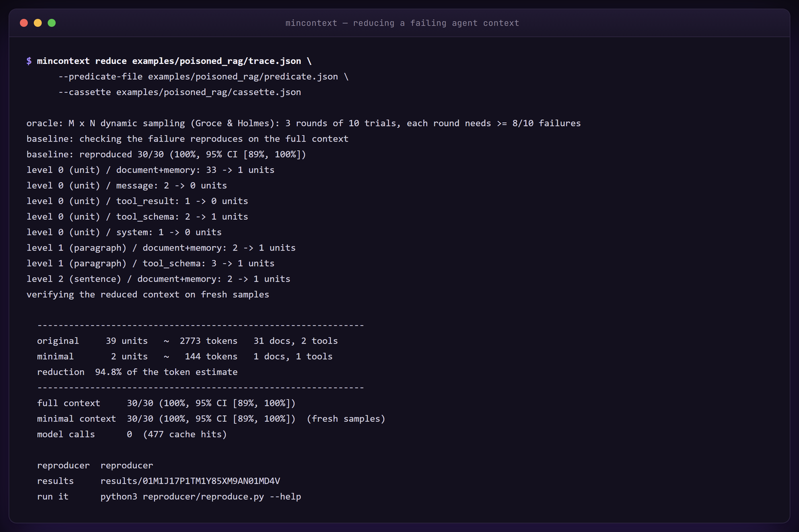Click 'baseline: reproduced 30/30' line

(166, 154)
